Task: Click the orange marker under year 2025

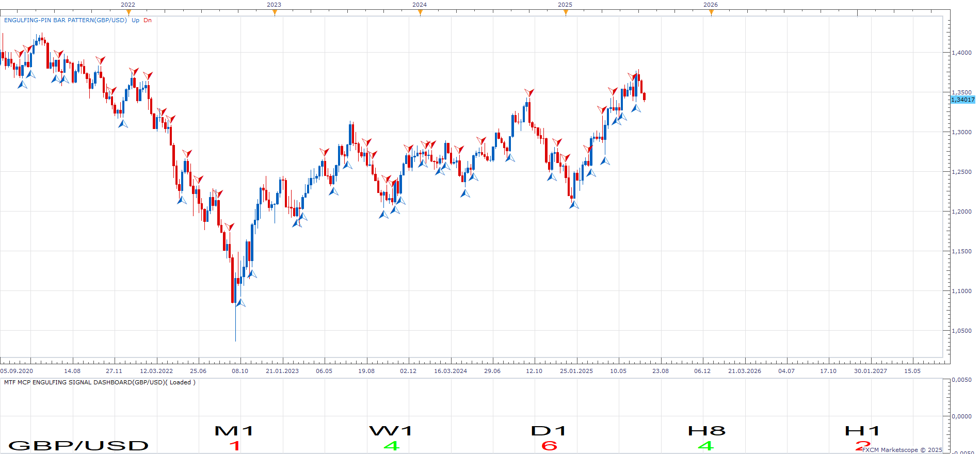Action: pyautogui.click(x=566, y=12)
